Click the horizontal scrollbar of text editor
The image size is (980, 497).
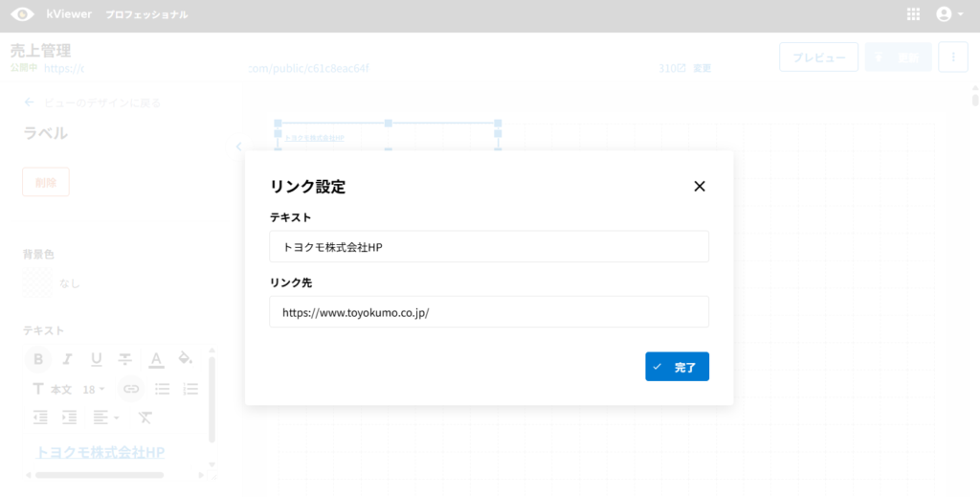(100, 475)
